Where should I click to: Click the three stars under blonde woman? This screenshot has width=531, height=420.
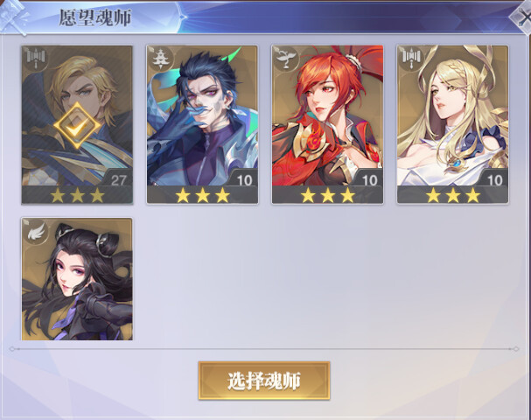tap(453, 195)
